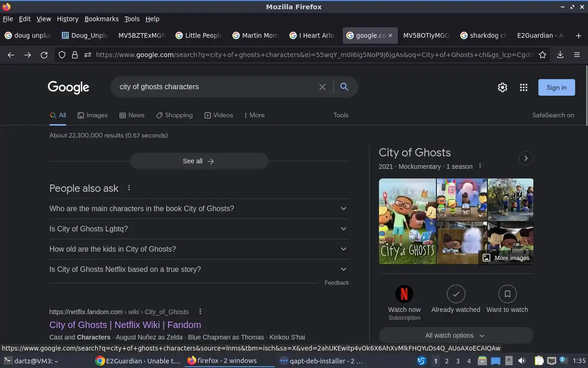Expand based on a true story question
Image resolution: width=588 pixels, height=368 pixels.
[199, 269]
